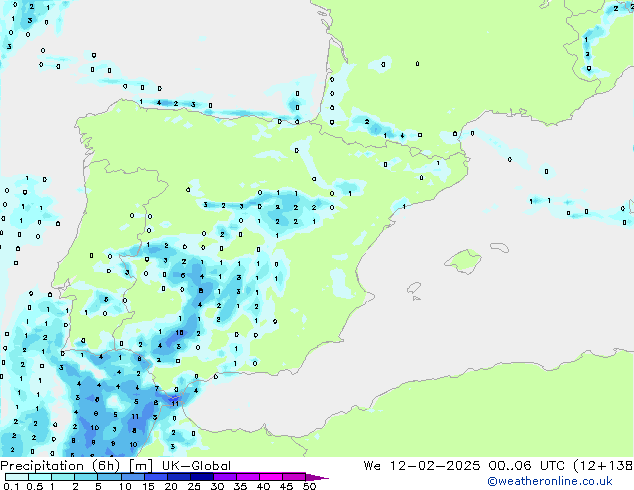This screenshot has height=490, width=634.
Task: Click the '00..06 UTC' time range text
Action: pos(526,466)
